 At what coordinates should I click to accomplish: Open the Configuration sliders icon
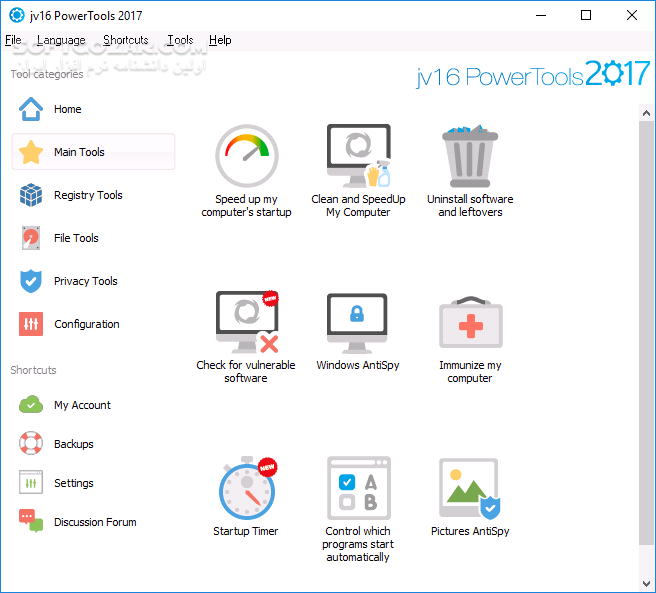[x=31, y=324]
